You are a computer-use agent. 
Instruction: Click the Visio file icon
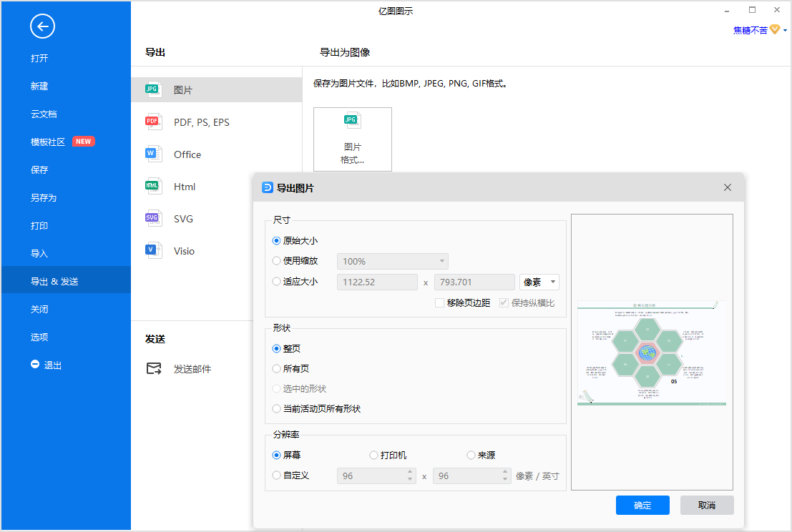[153, 251]
